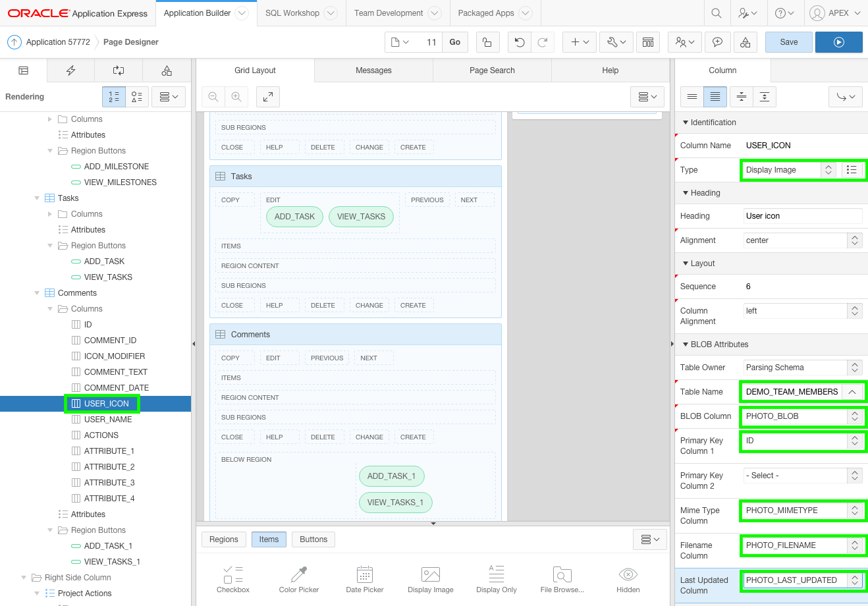Expand the grid layout to full view

point(268,97)
